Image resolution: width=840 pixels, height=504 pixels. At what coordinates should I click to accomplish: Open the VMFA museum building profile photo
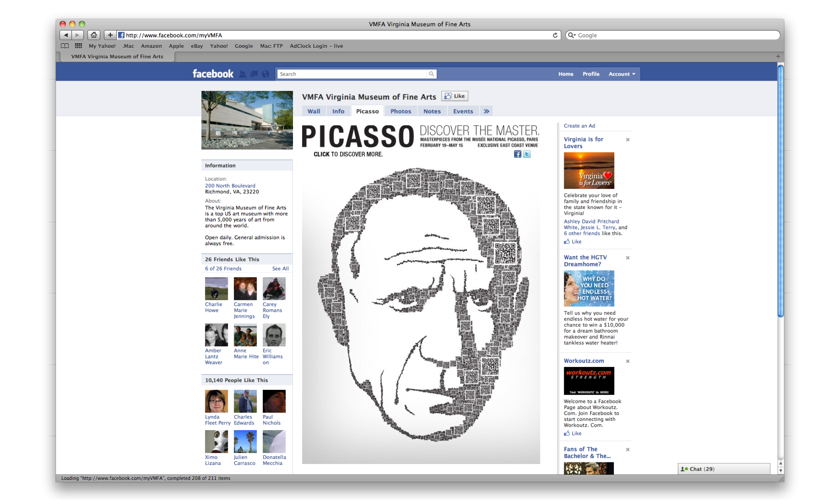[x=247, y=120]
